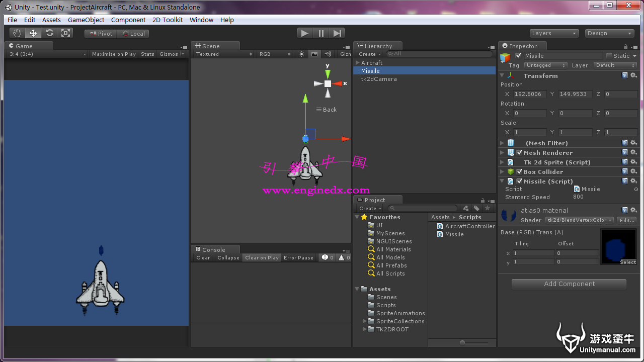Image resolution: width=644 pixels, height=362 pixels.
Task: Click the Missile game object cube icon
Action: [505, 58]
